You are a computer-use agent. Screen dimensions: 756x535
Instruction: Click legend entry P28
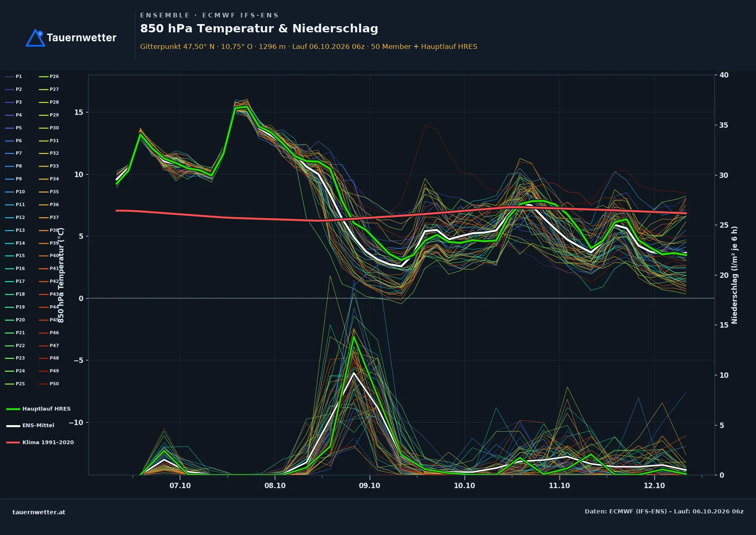49,102
